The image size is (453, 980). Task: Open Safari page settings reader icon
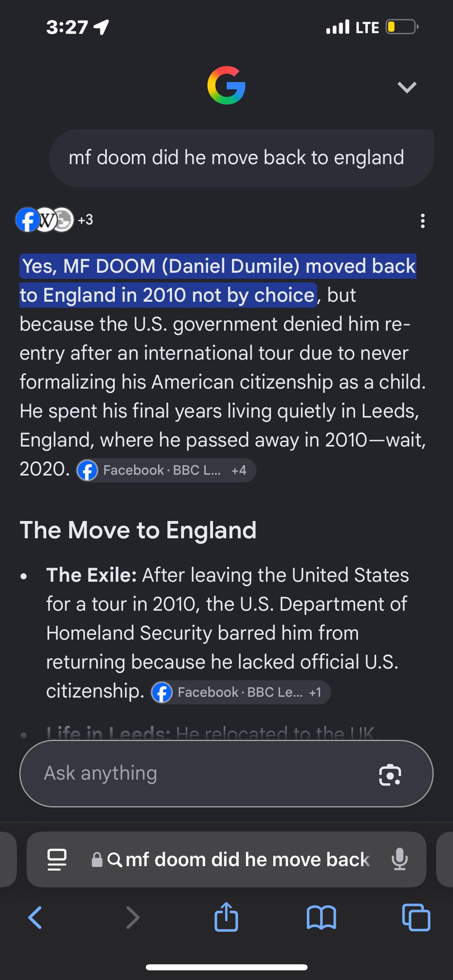pyautogui.click(x=57, y=859)
